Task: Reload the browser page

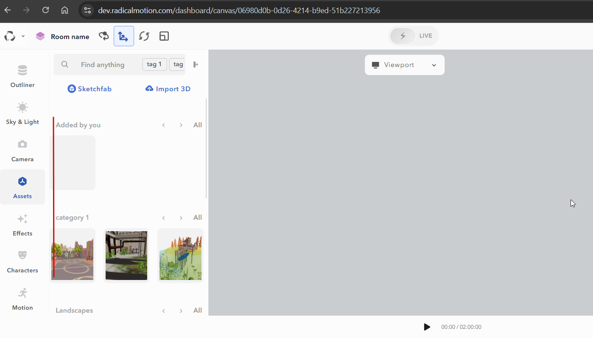Action: [x=46, y=10]
